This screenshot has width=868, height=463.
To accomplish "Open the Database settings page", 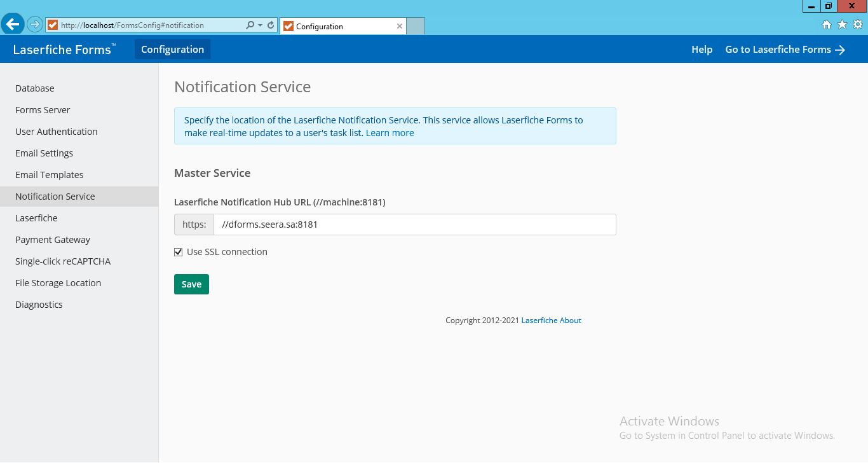I will click(79, 88).
